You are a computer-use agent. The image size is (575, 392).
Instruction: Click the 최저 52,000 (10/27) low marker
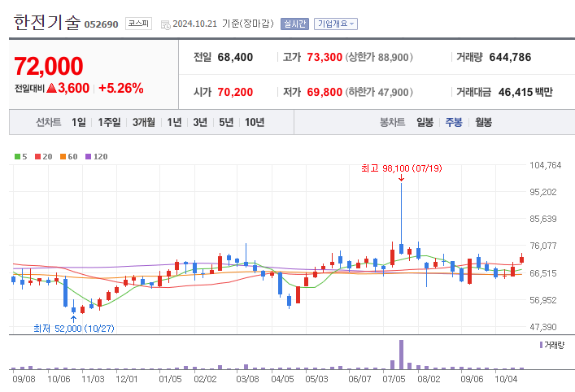click(74, 329)
